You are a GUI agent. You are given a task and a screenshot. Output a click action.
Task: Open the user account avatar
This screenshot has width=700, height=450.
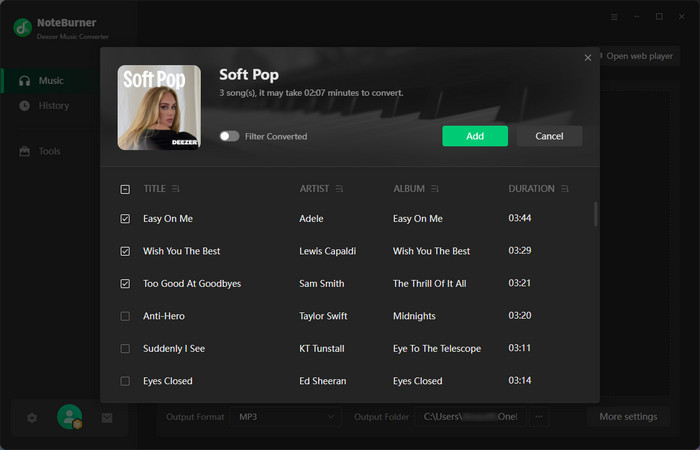click(70, 417)
